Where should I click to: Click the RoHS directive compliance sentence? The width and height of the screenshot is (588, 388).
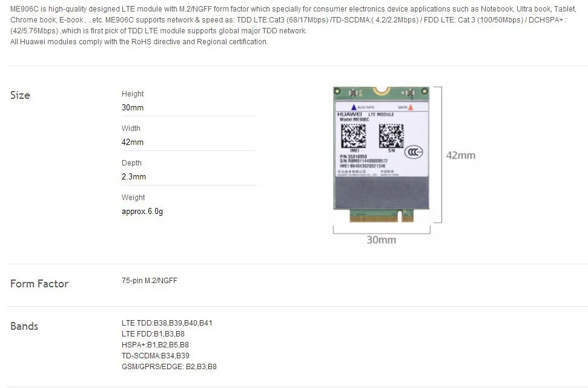pyautogui.click(x=139, y=42)
